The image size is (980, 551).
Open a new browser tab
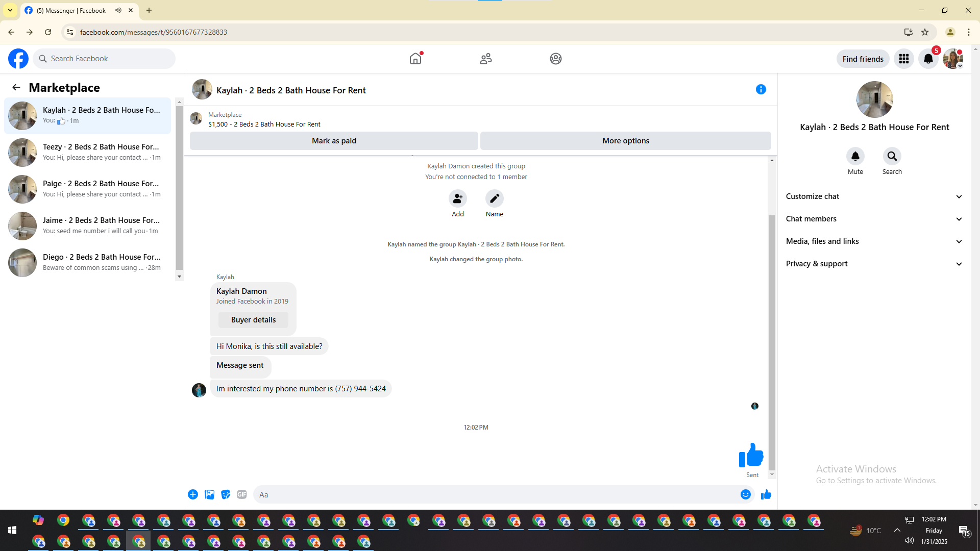149,10
